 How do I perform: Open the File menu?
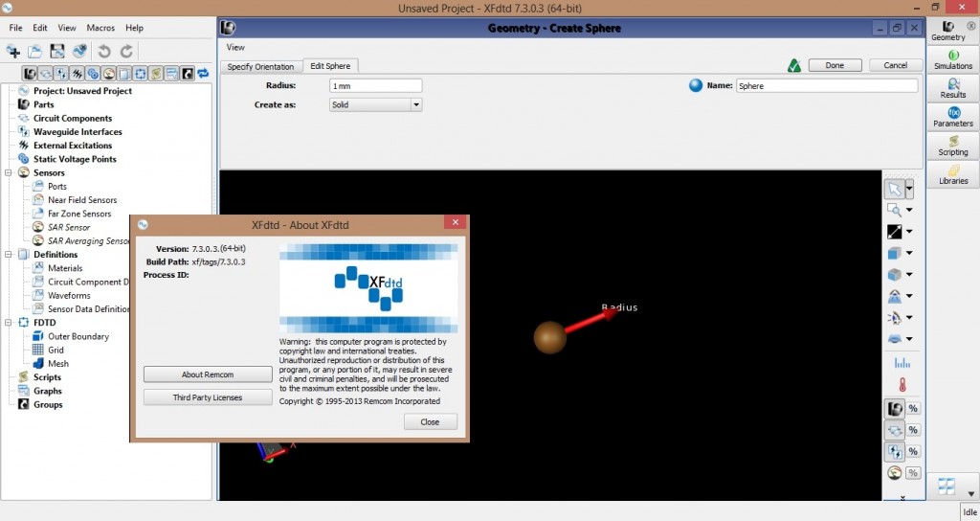click(x=15, y=28)
